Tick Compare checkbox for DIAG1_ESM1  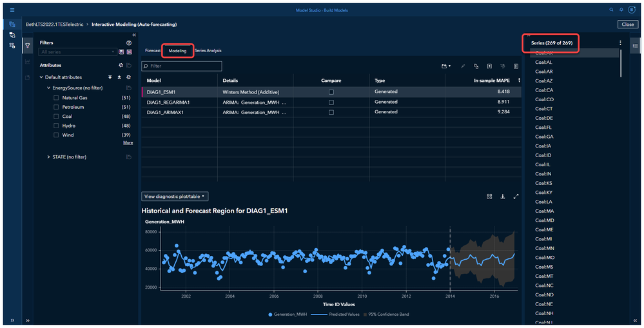[x=331, y=92]
